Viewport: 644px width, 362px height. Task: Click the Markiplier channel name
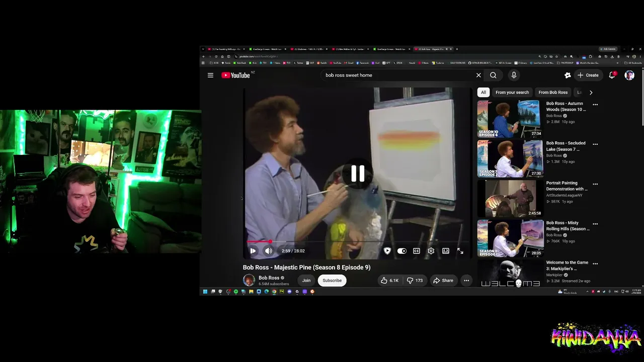[554, 275]
